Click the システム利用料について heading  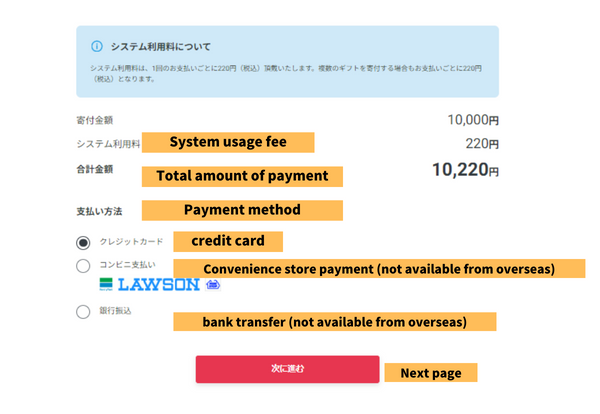tap(160, 46)
